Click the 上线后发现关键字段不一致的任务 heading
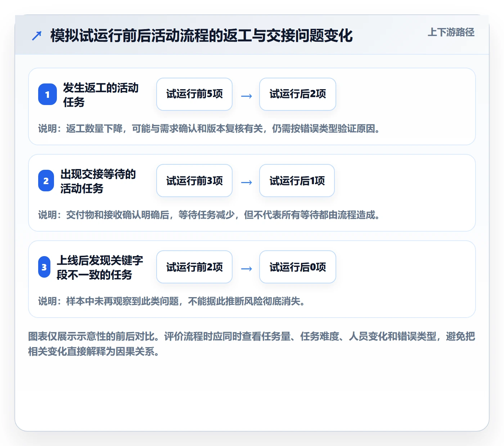This screenshot has width=504, height=446. (100, 267)
